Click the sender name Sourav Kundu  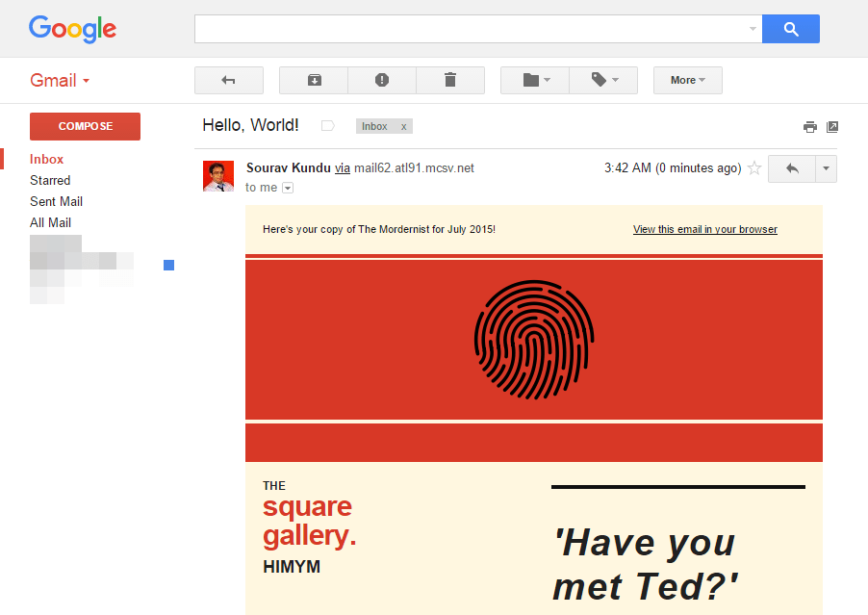289,167
